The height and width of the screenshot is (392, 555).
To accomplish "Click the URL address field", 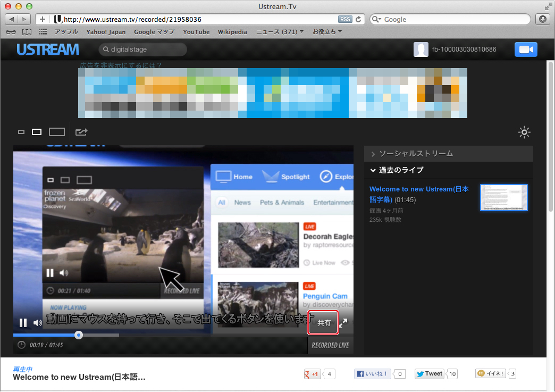I will pyautogui.click(x=200, y=20).
